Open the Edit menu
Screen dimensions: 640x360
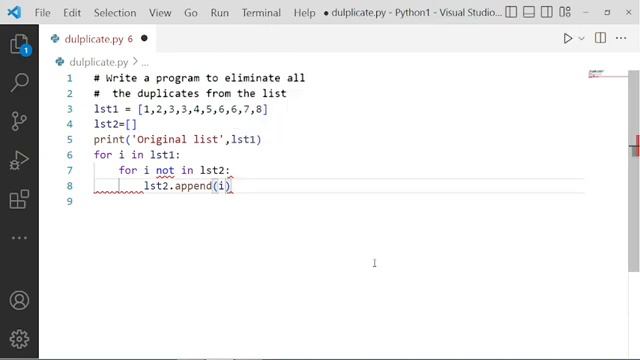pos(72,13)
